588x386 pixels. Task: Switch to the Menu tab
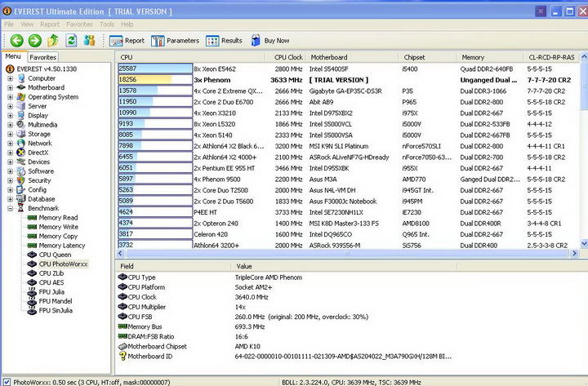13,56
